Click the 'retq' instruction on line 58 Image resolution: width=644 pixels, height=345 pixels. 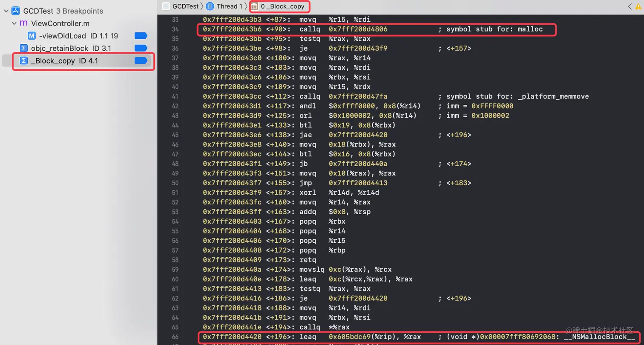(308, 260)
